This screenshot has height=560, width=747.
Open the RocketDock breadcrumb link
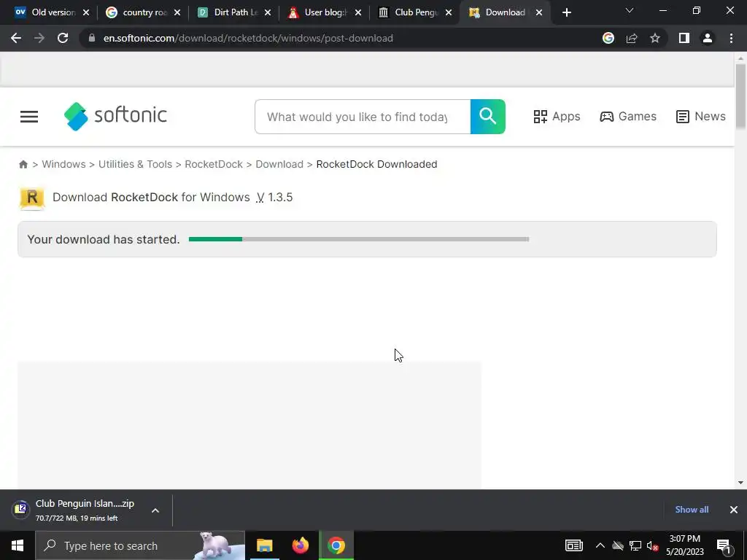pyautogui.click(x=214, y=164)
